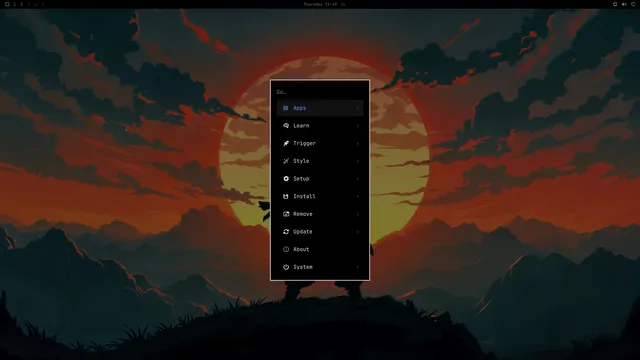
Task: Focus the 'Go…' search field
Action: click(x=320, y=92)
